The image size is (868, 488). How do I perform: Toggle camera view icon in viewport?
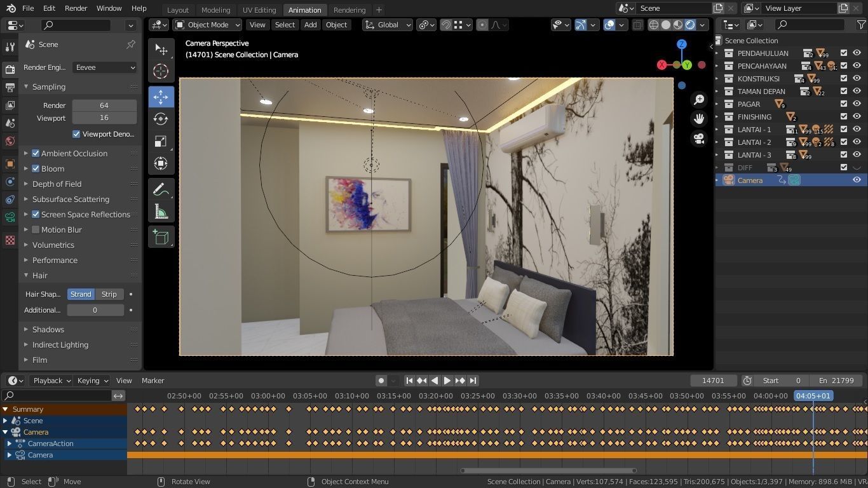[699, 139]
